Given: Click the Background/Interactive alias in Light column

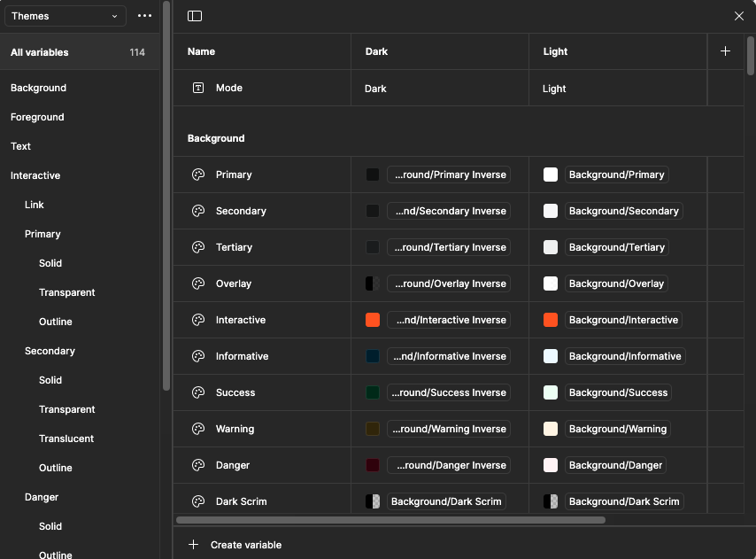Looking at the screenshot, I should tap(623, 320).
